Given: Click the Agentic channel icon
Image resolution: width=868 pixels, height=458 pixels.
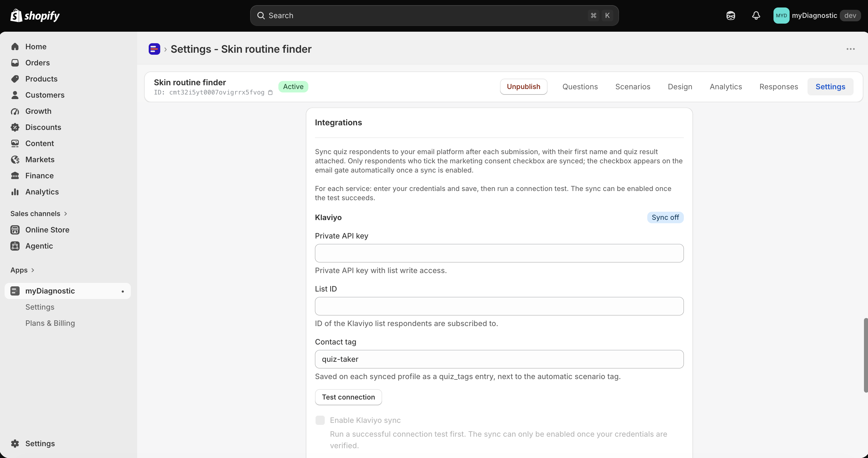Looking at the screenshot, I should point(15,246).
